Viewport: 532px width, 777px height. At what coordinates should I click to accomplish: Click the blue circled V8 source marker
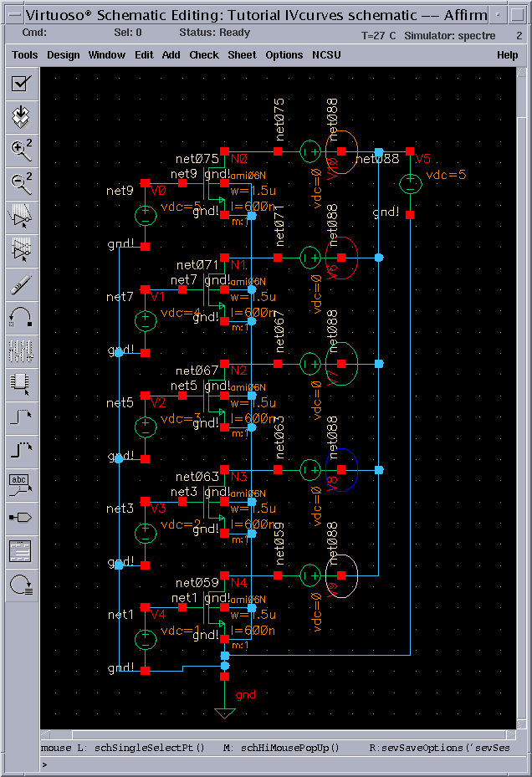click(341, 470)
